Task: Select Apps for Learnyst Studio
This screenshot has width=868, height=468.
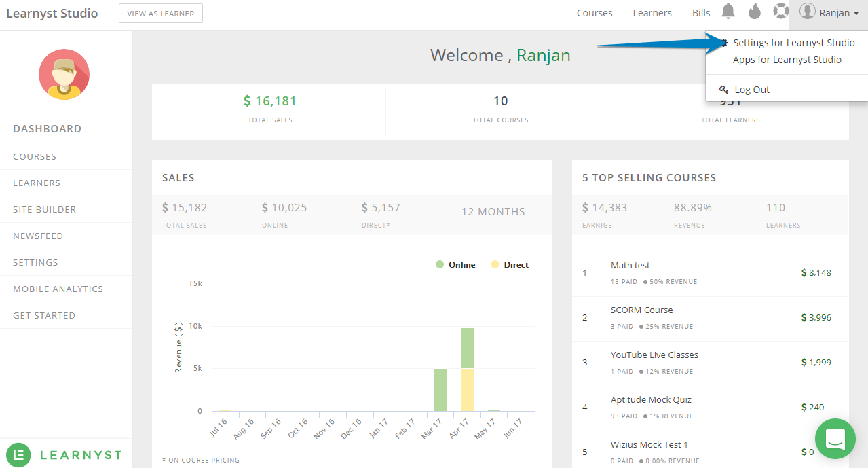Action: 787,60
